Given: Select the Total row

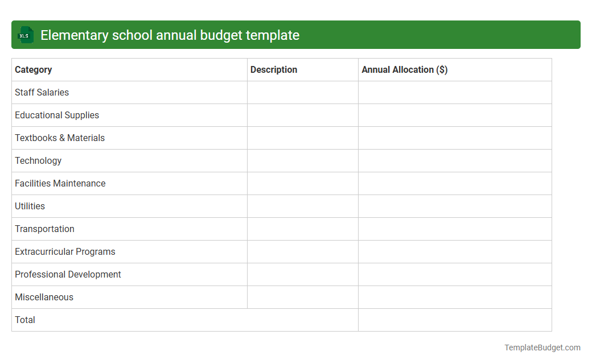Looking at the screenshot, I should (x=25, y=320).
